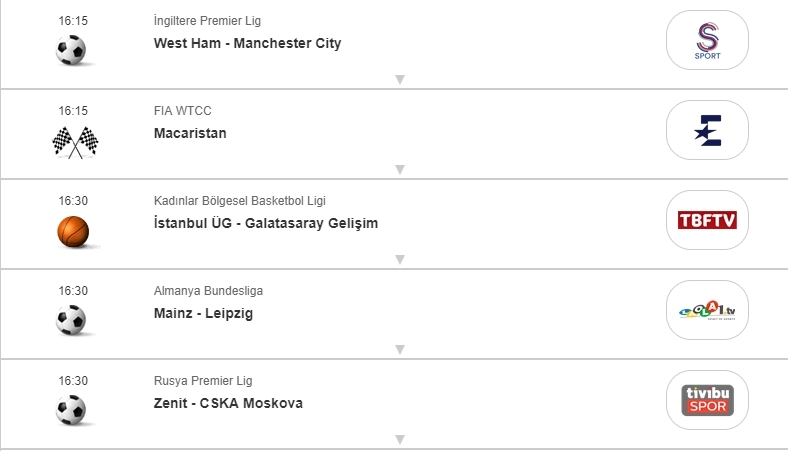The height and width of the screenshot is (451, 788).
Task: Expand the West Ham - Manchester City row arrow
Action: (399, 79)
